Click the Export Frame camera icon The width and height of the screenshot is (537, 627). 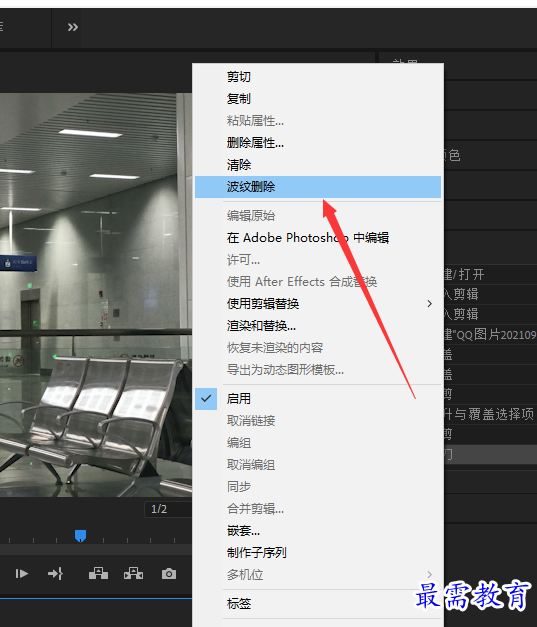pyautogui.click(x=169, y=574)
